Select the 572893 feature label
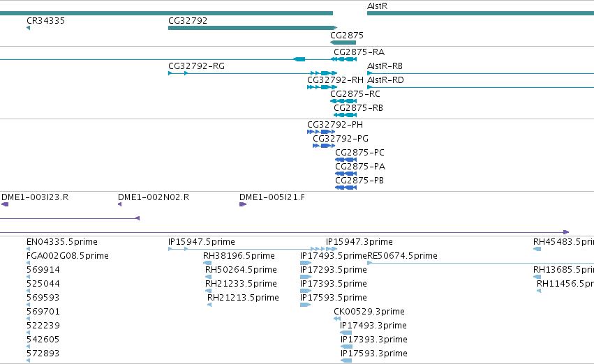 coord(43,354)
